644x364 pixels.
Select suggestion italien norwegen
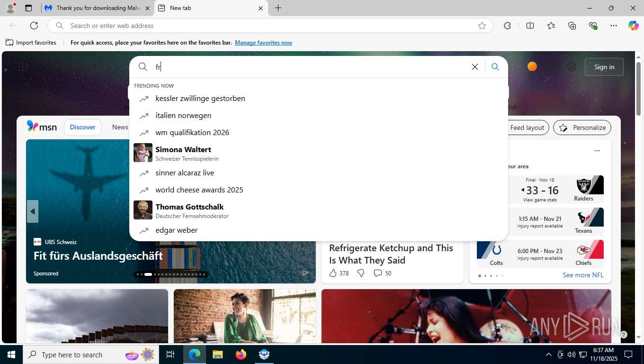coord(318,116)
